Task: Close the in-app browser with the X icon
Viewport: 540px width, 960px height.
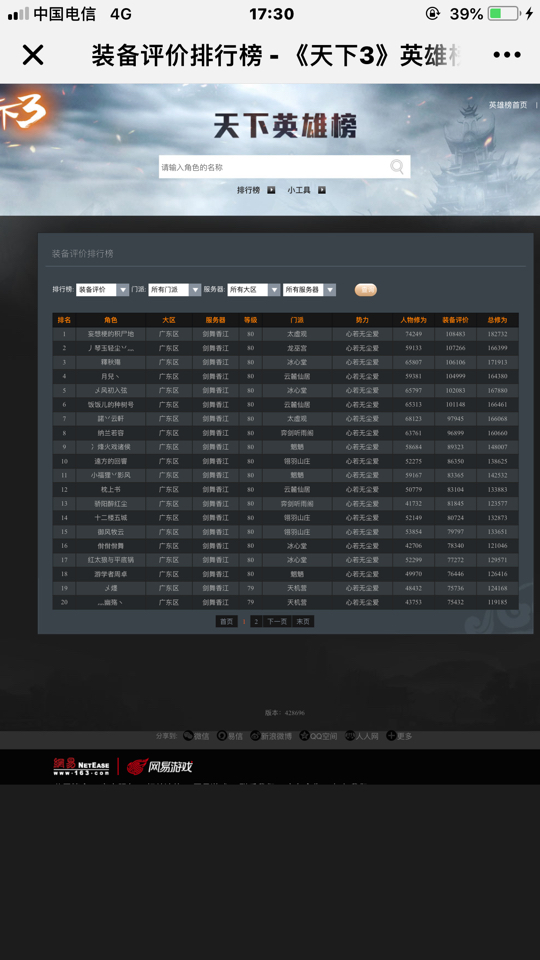Action: click(33, 55)
